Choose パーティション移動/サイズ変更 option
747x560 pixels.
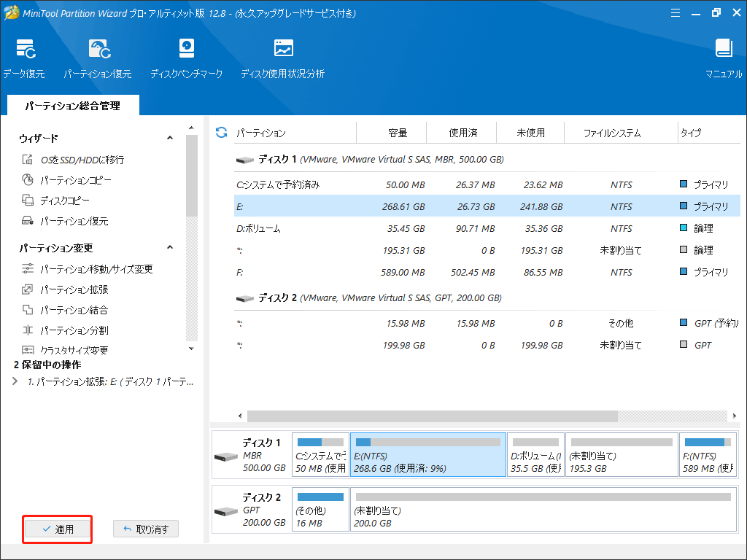click(x=96, y=270)
